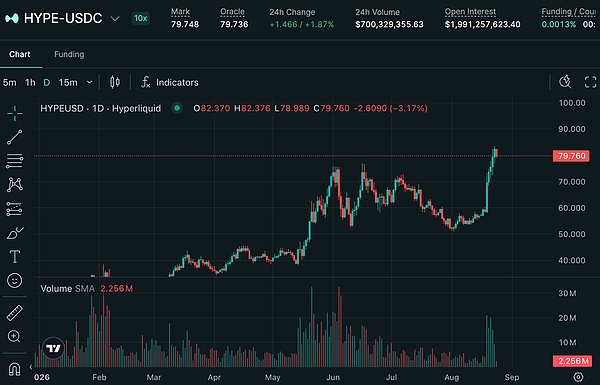
Task: Open the candlestick chart type selector
Action: click(115, 82)
